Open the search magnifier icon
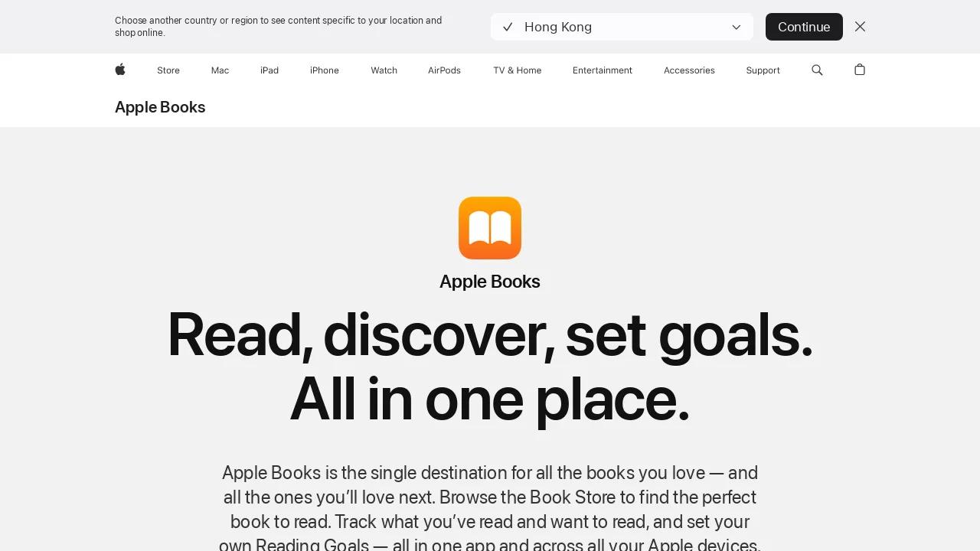 pyautogui.click(x=817, y=70)
